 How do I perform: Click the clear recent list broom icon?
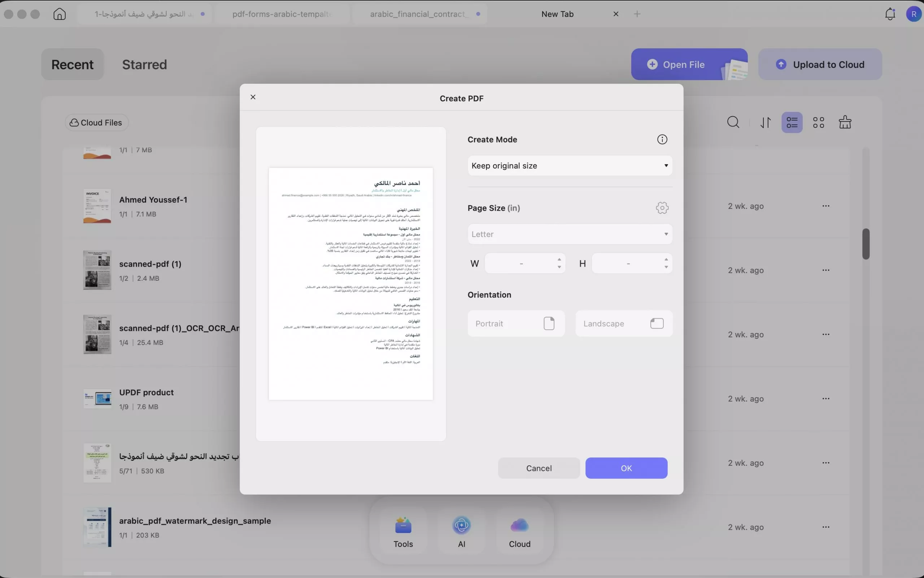coord(845,122)
